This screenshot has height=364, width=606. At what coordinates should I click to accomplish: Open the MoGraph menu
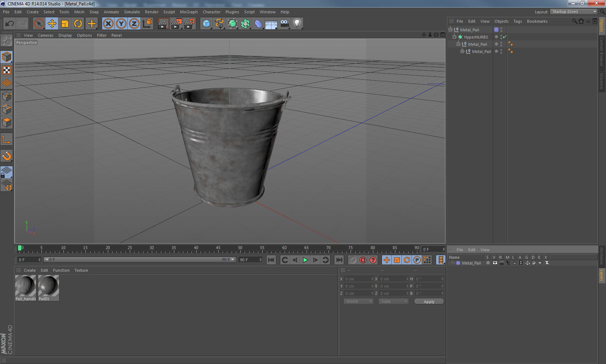[x=189, y=12]
